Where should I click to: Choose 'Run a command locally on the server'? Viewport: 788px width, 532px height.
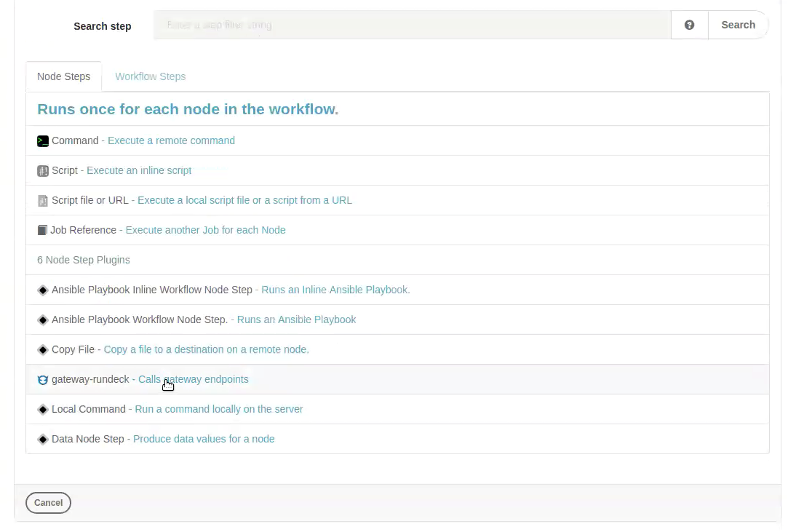pos(218,409)
